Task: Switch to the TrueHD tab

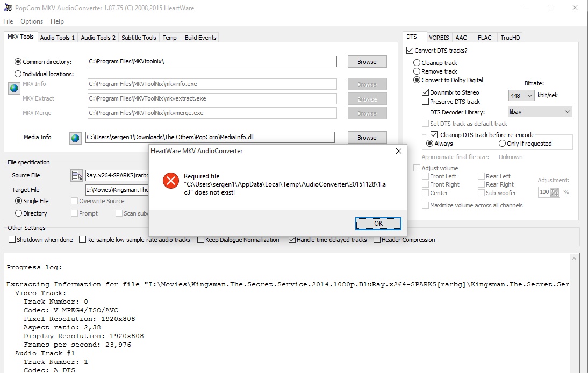Action: pyautogui.click(x=510, y=38)
